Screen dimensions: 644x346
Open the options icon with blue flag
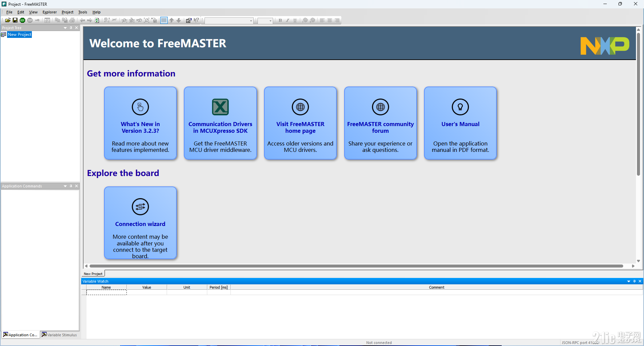pyautogui.click(x=189, y=20)
